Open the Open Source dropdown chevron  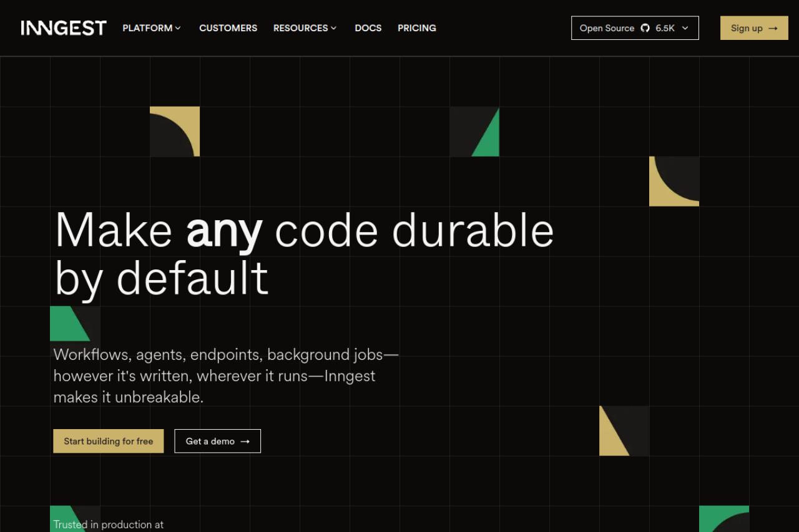coord(685,28)
